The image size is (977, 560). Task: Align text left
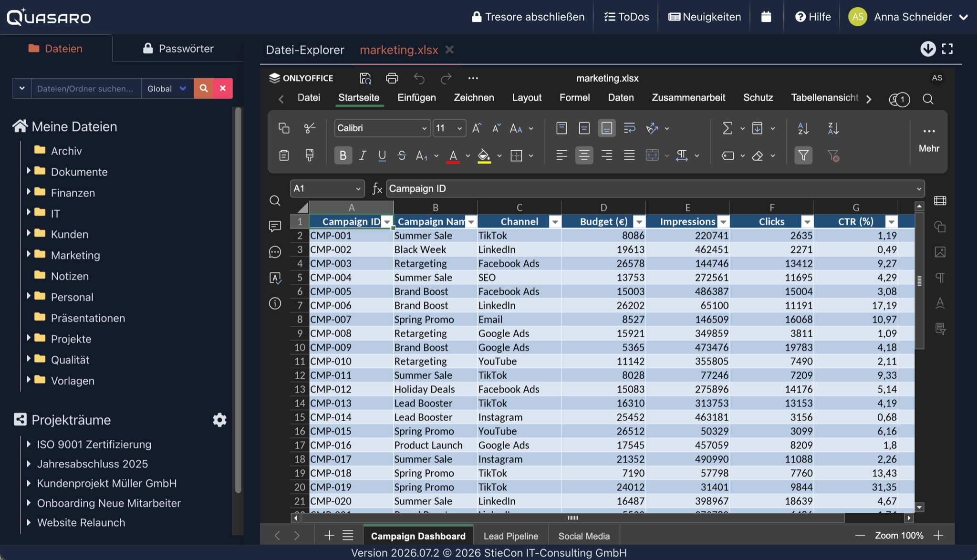pyautogui.click(x=561, y=155)
